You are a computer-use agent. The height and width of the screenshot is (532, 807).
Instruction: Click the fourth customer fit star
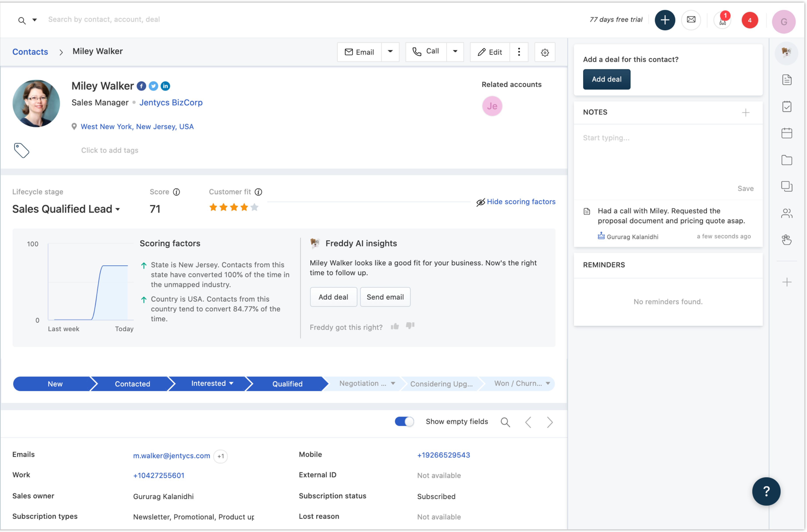click(244, 207)
